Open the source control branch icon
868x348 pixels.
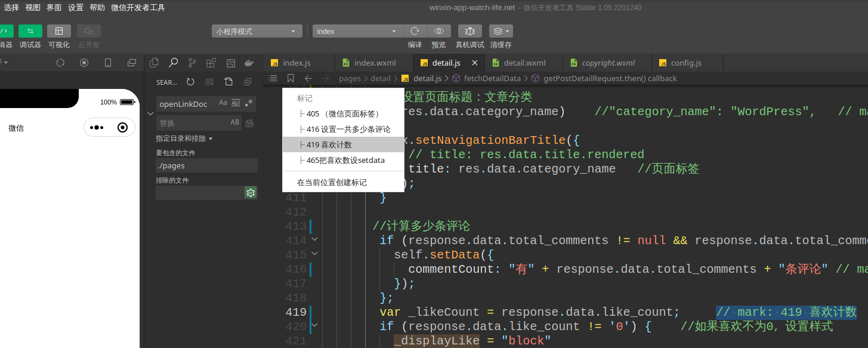point(191,63)
